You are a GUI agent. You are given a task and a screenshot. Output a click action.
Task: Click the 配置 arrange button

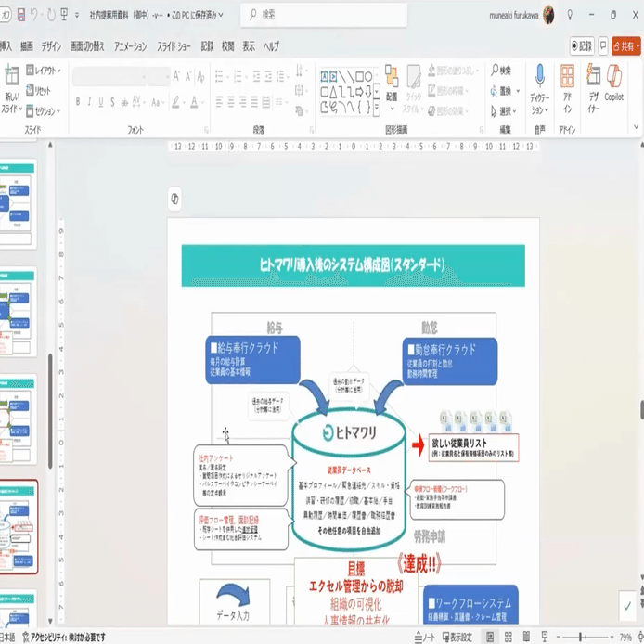(x=392, y=88)
